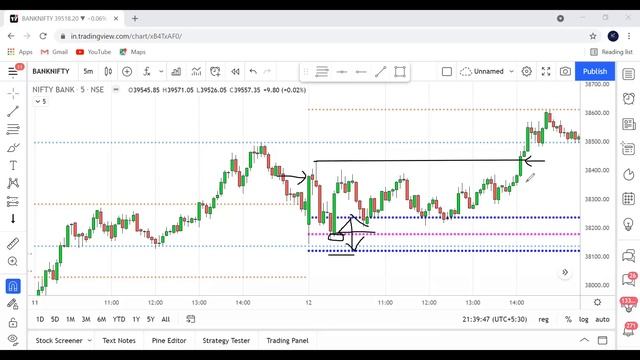Select the text annotation tool
Viewport: 640px width, 360px height.
pyautogui.click(x=13, y=165)
